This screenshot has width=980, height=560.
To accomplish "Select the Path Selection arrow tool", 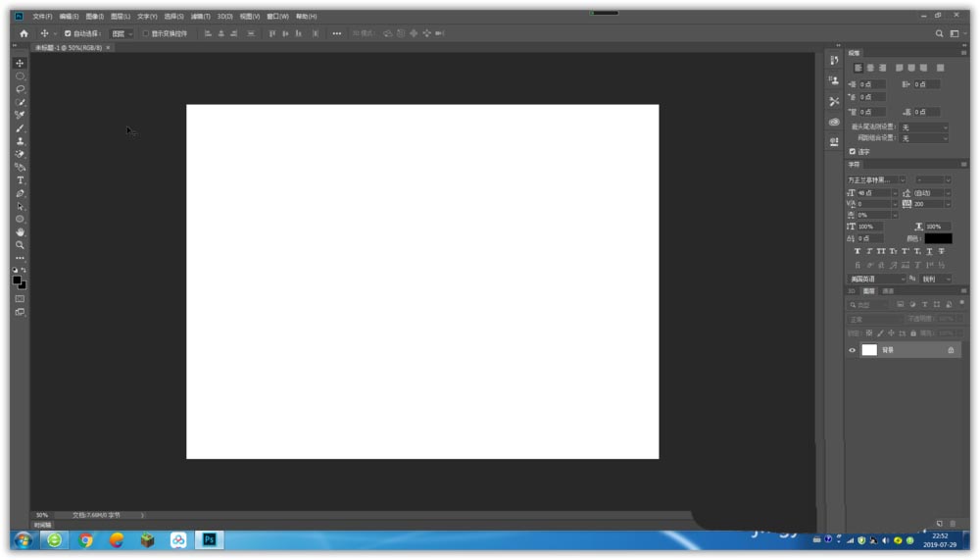I will (x=20, y=207).
